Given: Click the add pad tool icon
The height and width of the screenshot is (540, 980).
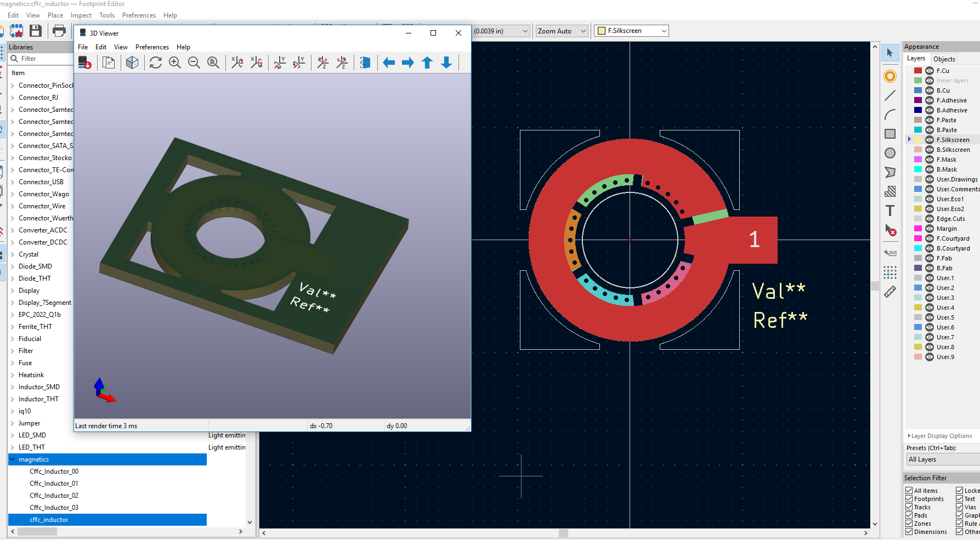Looking at the screenshot, I should click(x=890, y=77).
